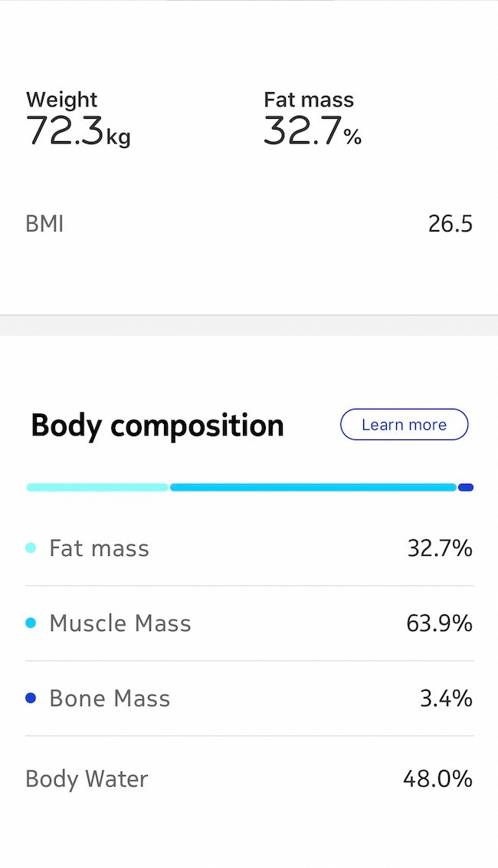Select the 63.9% muscle mass value
This screenshot has width=498, height=868.
tap(439, 623)
